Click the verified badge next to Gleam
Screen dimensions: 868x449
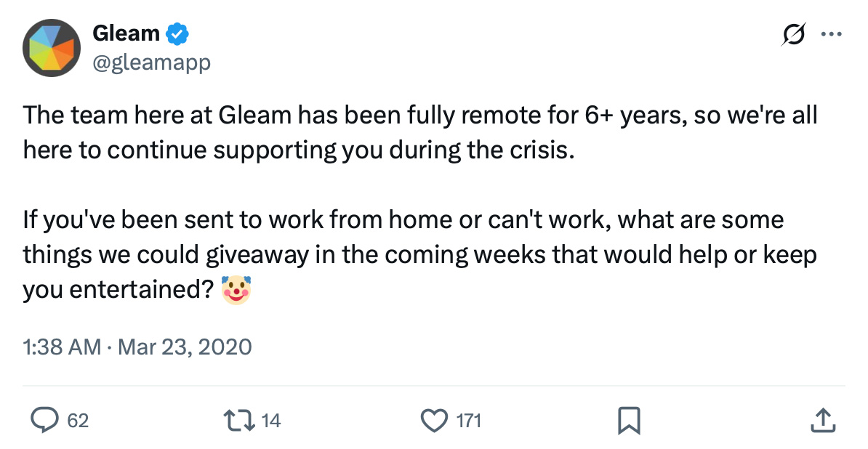coord(177,33)
